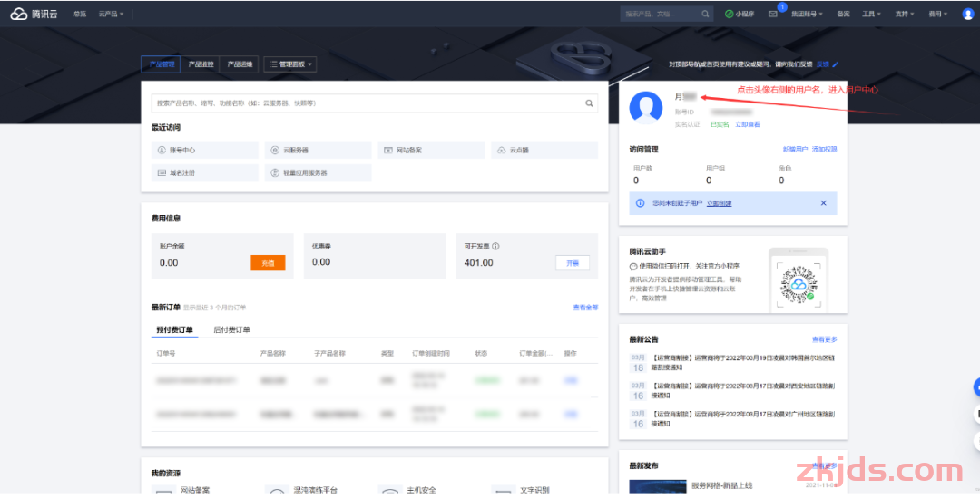The image size is (980, 499).
Task: Expand the 管理面板 dropdown
Action: coord(290,64)
